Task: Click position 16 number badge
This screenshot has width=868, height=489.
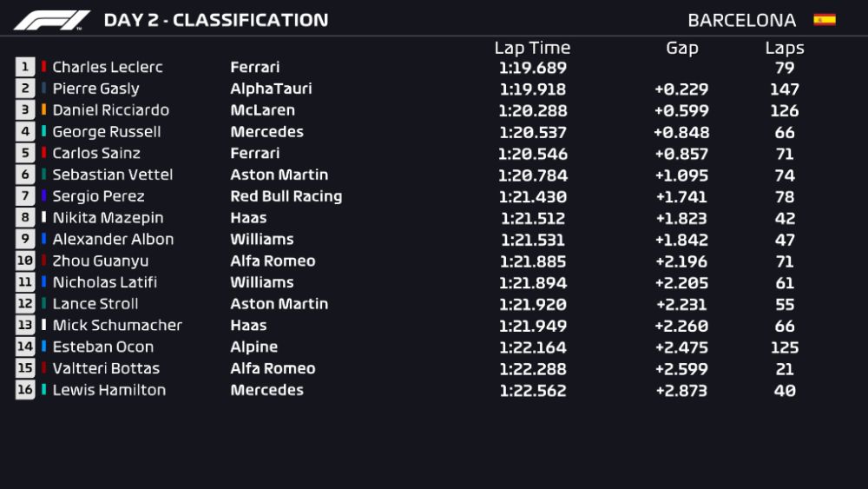Action: 25,390
